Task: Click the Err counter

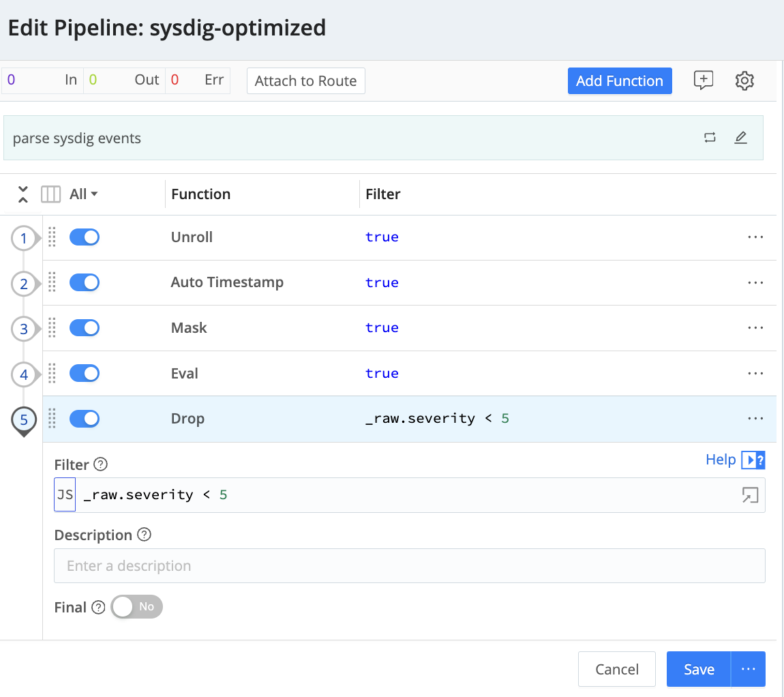Action: click(x=198, y=80)
